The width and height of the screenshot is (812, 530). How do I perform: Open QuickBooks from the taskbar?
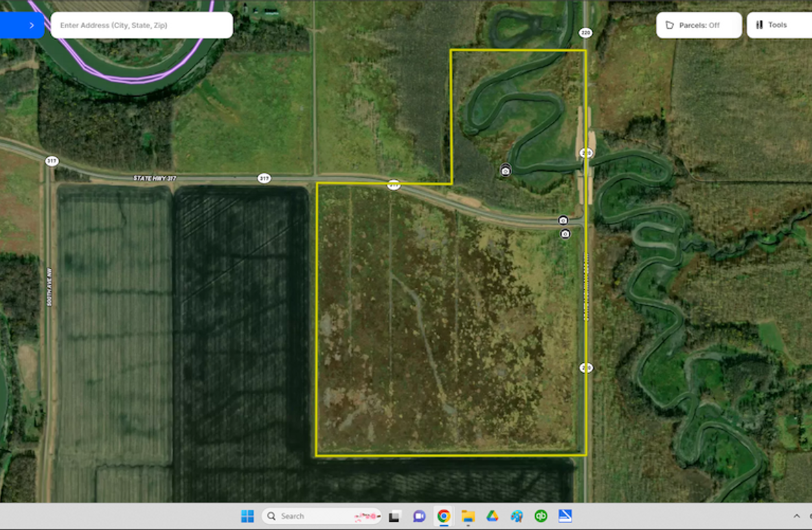point(541,516)
